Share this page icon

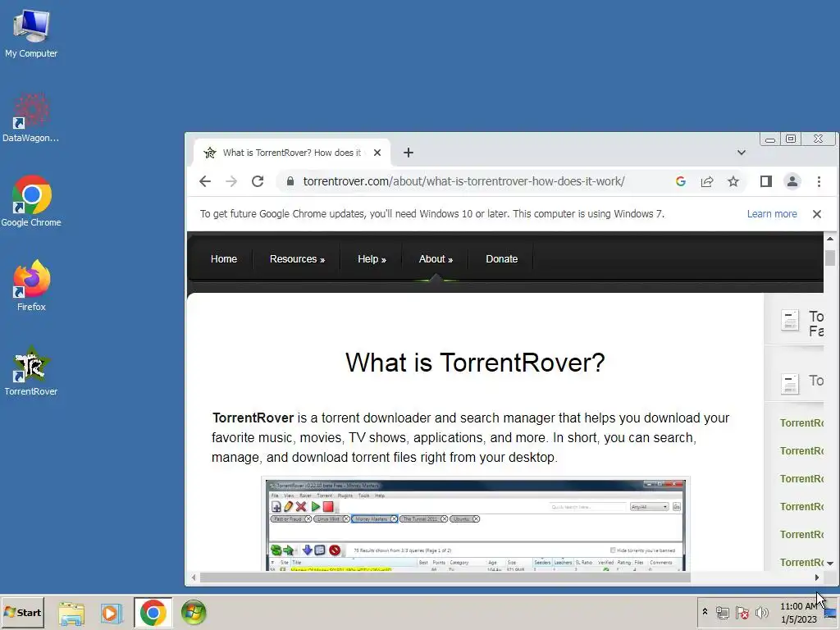[707, 181]
